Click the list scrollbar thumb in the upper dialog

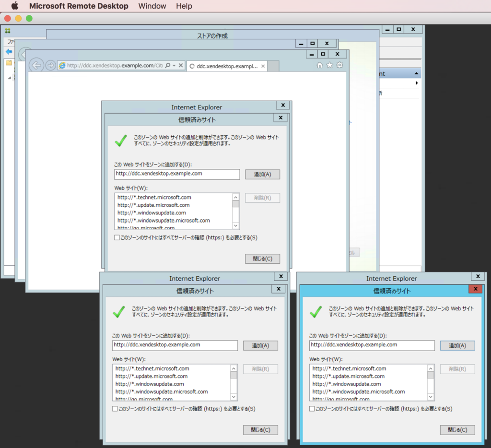pos(236,204)
